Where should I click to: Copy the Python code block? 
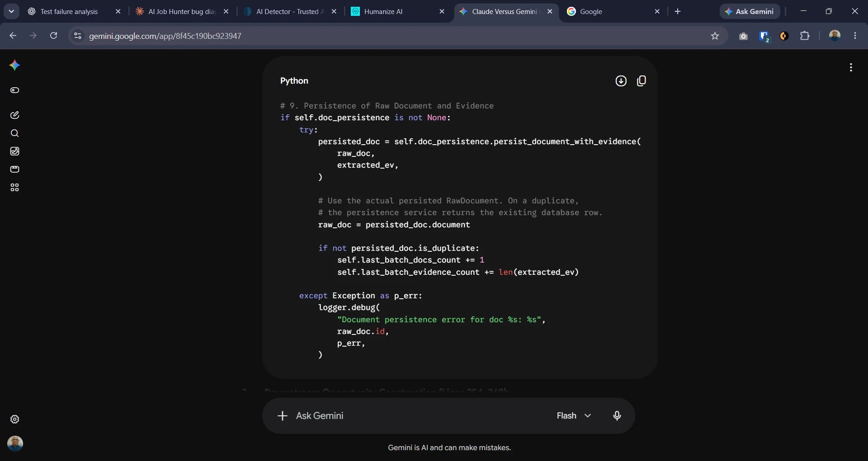click(x=641, y=81)
